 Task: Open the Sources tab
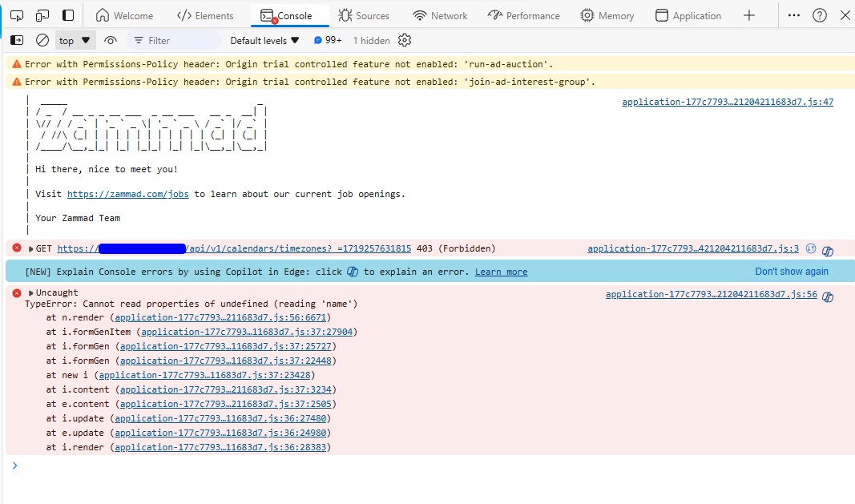point(364,16)
